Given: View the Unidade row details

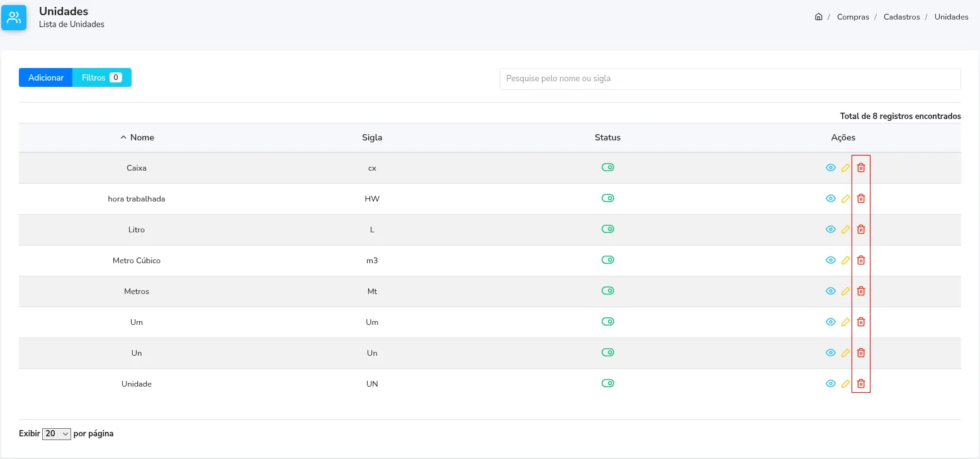Looking at the screenshot, I should click(x=830, y=383).
